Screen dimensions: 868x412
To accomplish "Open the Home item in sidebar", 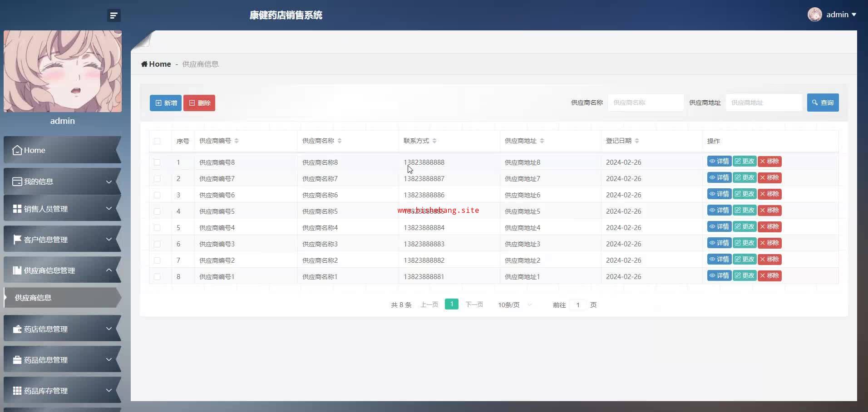I will point(62,150).
